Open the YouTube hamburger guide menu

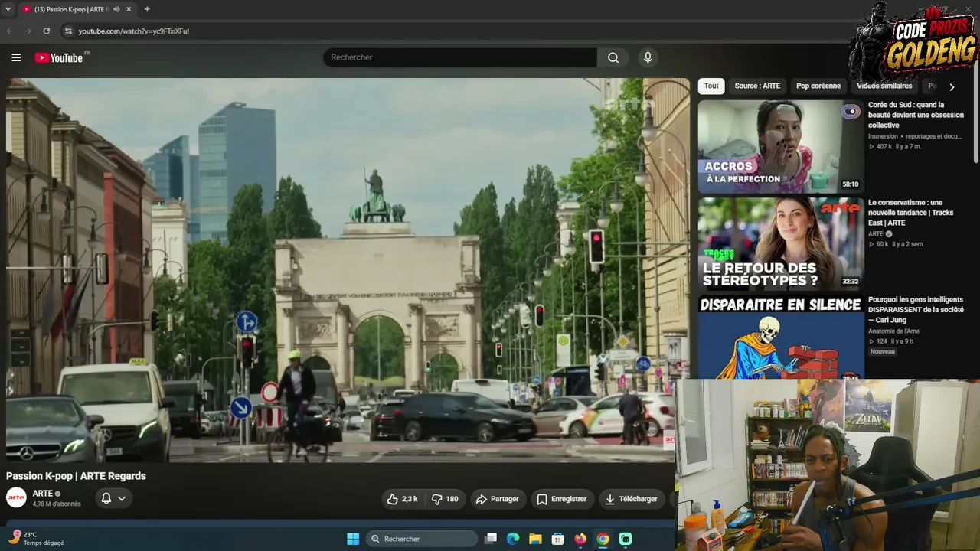point(16,57)
